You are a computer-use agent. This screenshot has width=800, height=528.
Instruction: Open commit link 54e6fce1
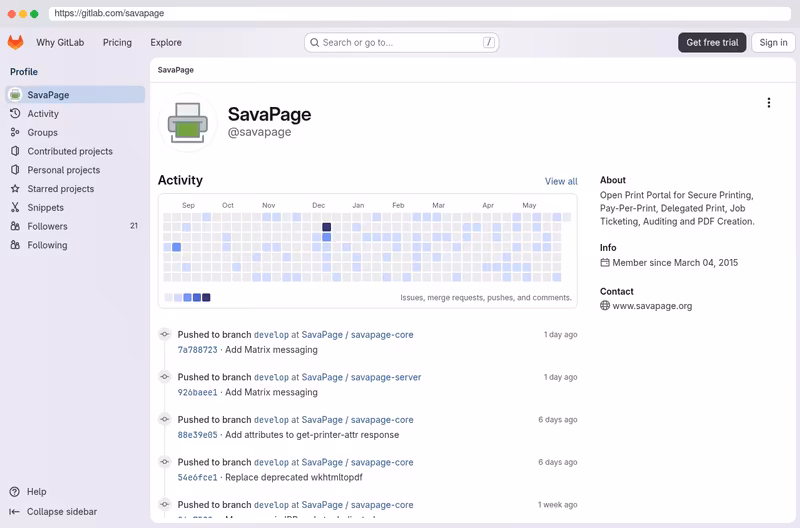[197, 477]
